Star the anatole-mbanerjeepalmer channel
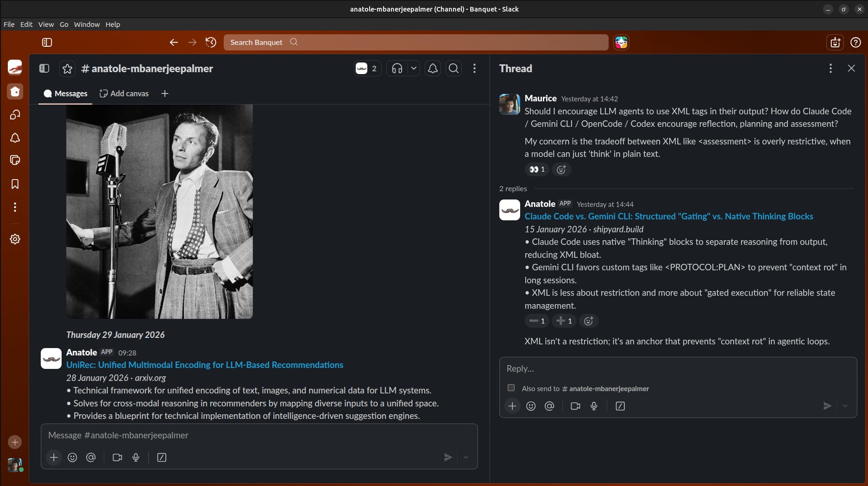The height and width of the screenshot is (486, 868). pos(67,69)
